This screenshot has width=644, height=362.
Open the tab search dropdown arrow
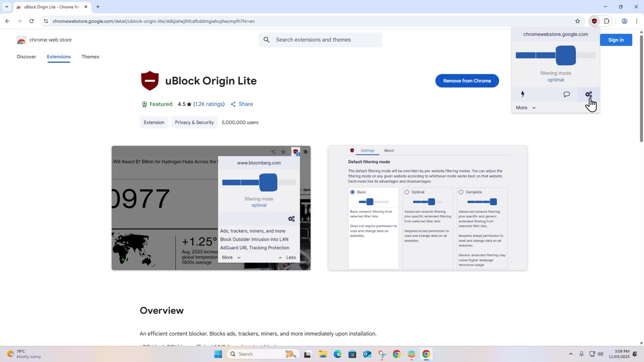tap(7, 7)
